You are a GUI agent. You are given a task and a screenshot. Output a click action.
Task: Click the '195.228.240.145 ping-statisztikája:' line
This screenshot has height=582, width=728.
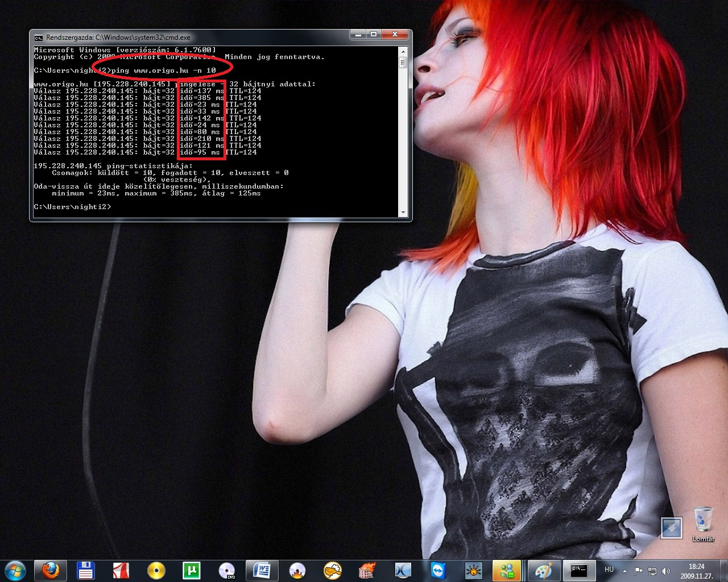[113, 166]
